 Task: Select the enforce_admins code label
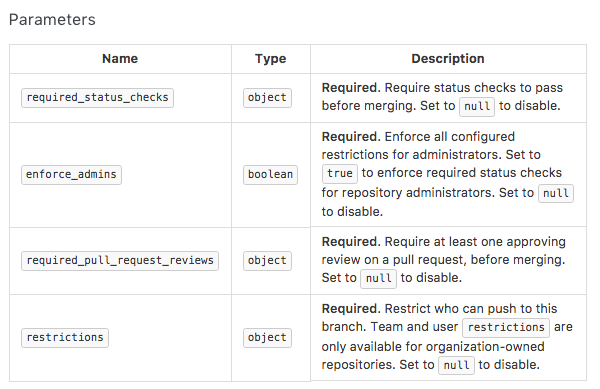(x=71, y=174)
